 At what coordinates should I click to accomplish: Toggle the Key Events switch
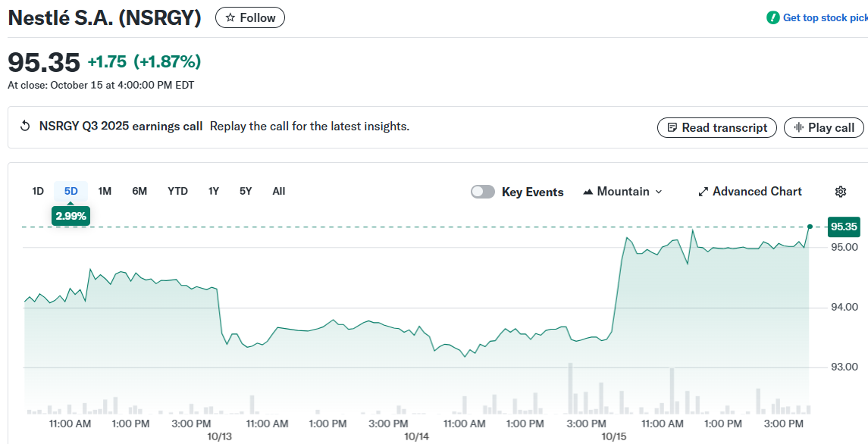[x=483, y=192]
